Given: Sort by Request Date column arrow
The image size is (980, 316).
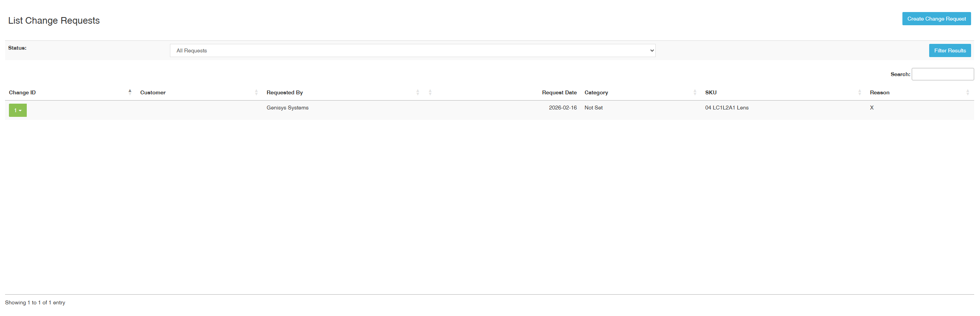Looking at the screenshot, I should pyautogui.click(x=430, y=92).
